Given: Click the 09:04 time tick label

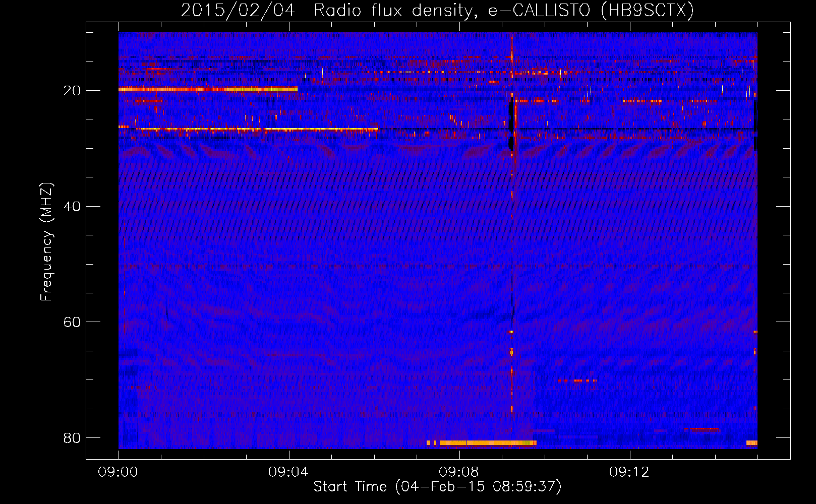Looking at the screenshot, I should click(x=288, y=472).
